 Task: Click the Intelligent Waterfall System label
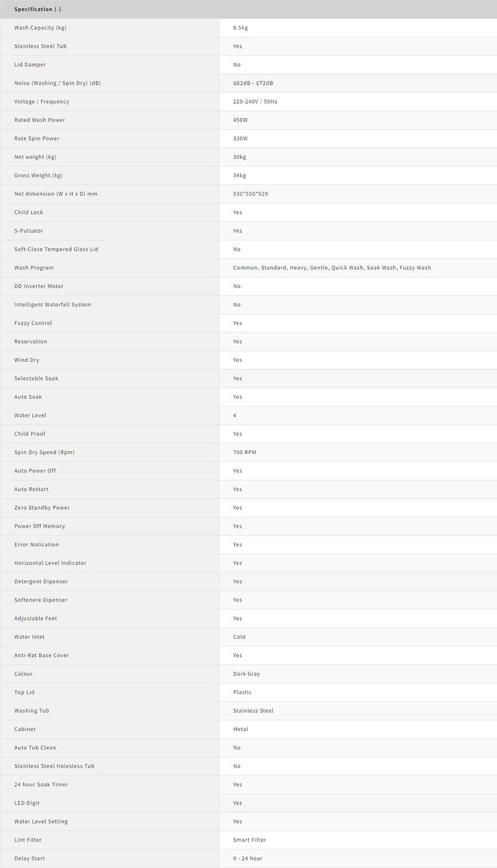tap(53, 305)
